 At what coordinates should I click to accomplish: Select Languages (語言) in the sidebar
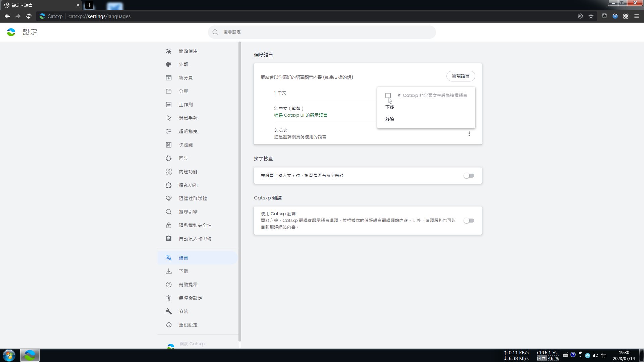click(198, 258)
